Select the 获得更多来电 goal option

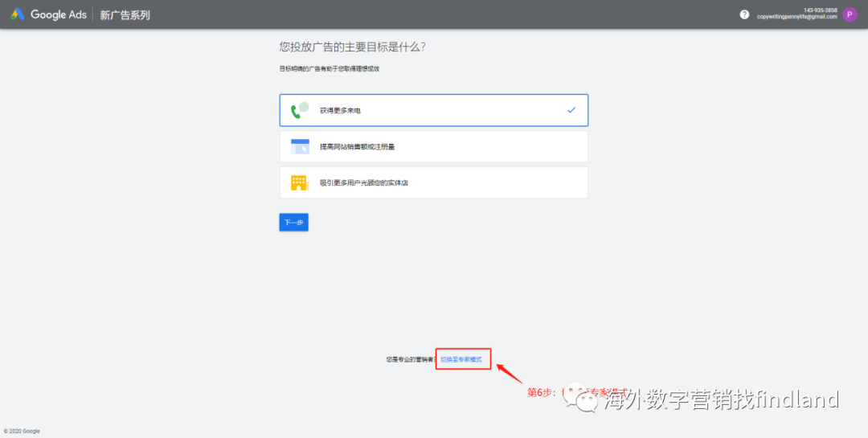pyautogui.click(x=433, y=110)
